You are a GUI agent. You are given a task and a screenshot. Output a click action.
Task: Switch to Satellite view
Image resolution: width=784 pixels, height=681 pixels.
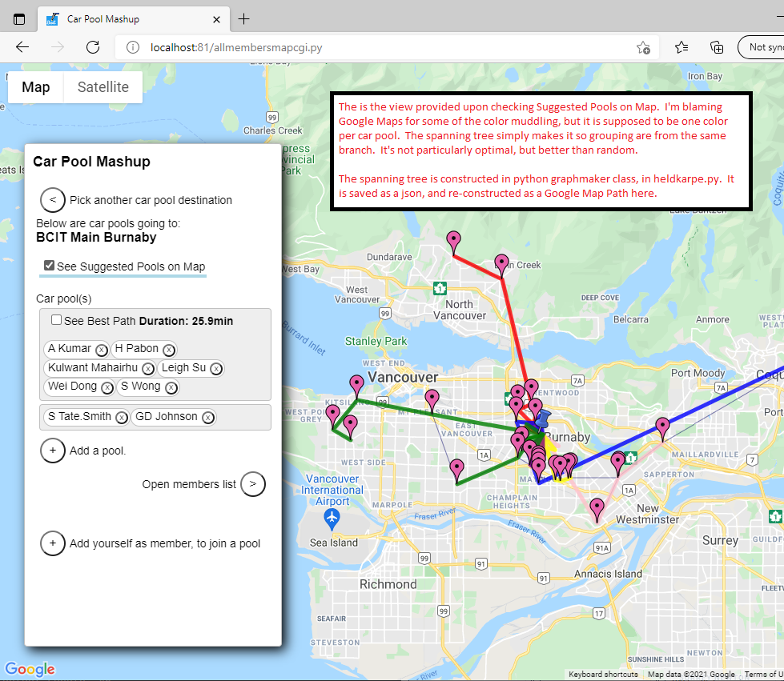pyautogui.click(x=103, y=87)
